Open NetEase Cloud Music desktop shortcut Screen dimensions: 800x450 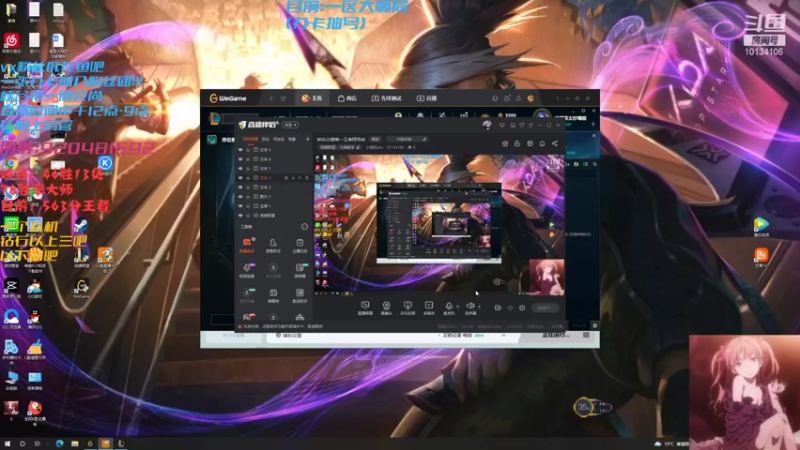pyautogui.click(x=11, y=42)
